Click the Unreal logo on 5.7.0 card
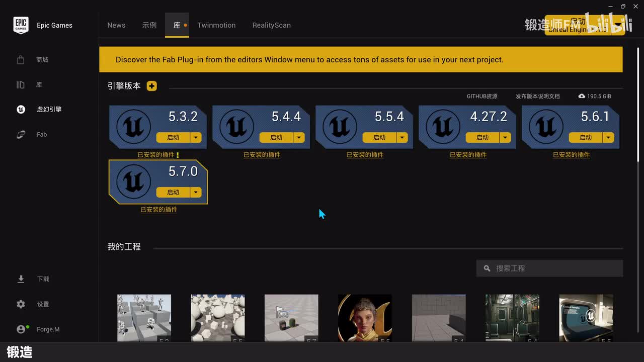Viewport: 644px width, 362px height. [133, 182]
